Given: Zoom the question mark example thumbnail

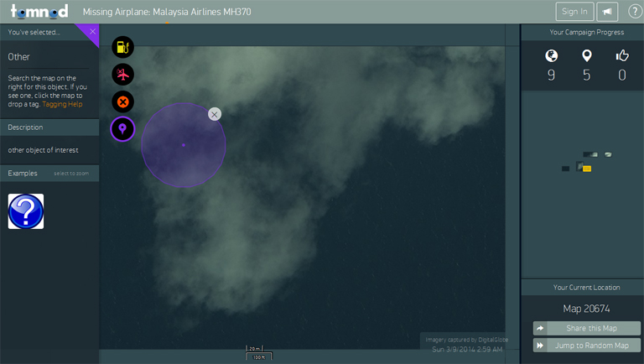Looking at the screenshot, I should tap(26, 211).
